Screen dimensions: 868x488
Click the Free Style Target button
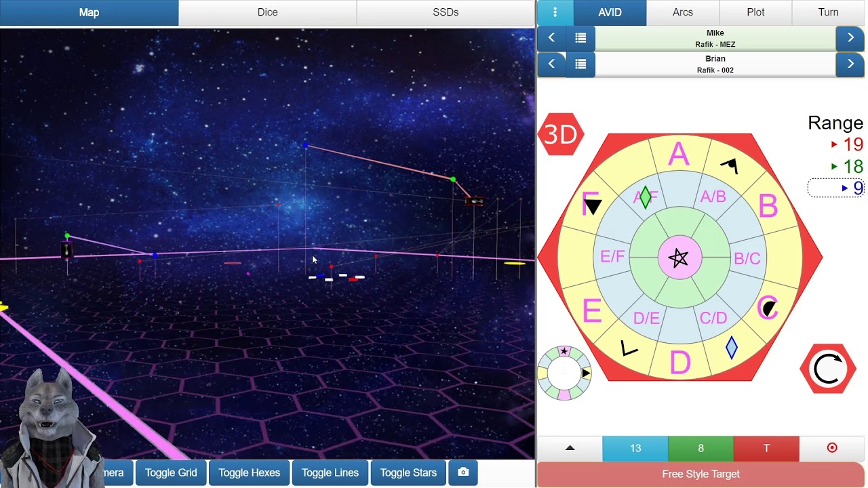point(701,474)
